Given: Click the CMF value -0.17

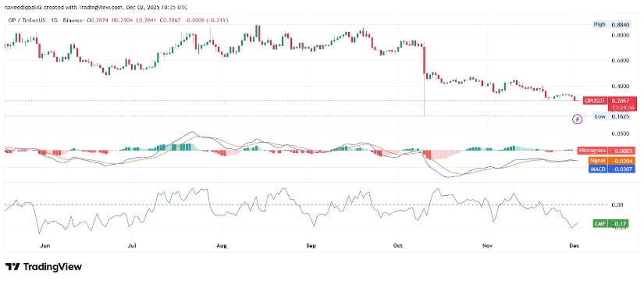Looking at the screenshot, I should pyautogui.click(x=617, y=224).
